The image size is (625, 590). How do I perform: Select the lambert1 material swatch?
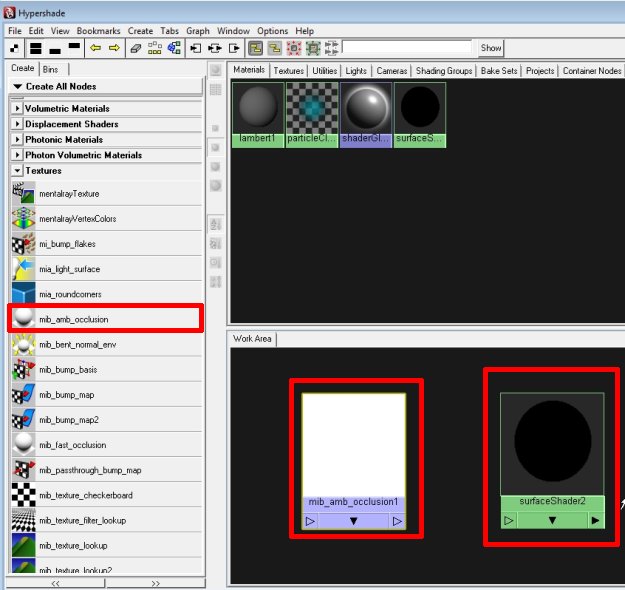[258, 115]
